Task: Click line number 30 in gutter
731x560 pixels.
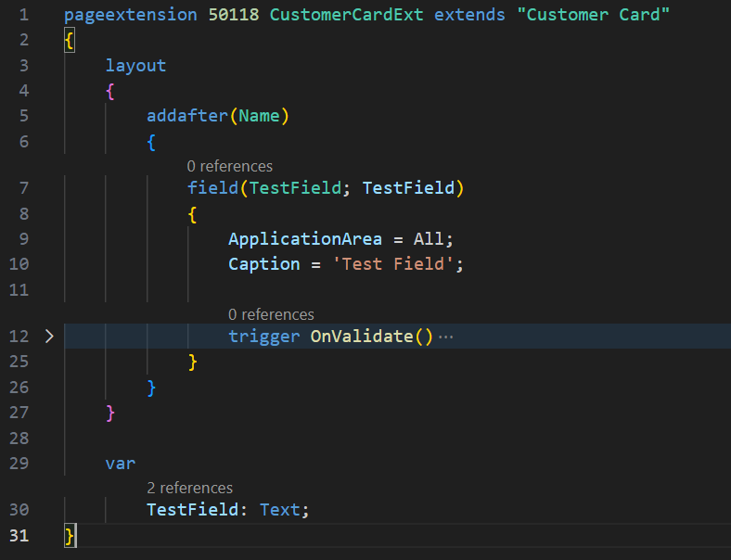Action: [x=19, y=510]
